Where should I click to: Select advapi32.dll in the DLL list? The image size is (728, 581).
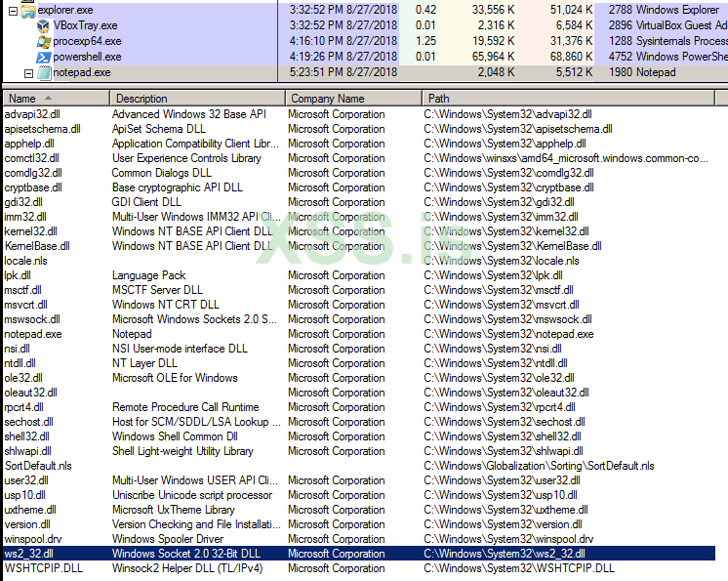359,114
